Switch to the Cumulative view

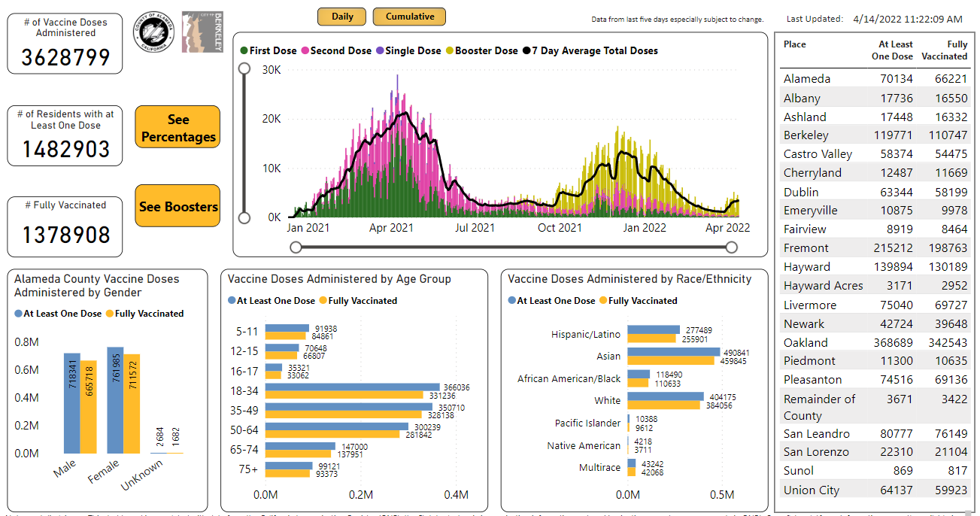point(409,17)
